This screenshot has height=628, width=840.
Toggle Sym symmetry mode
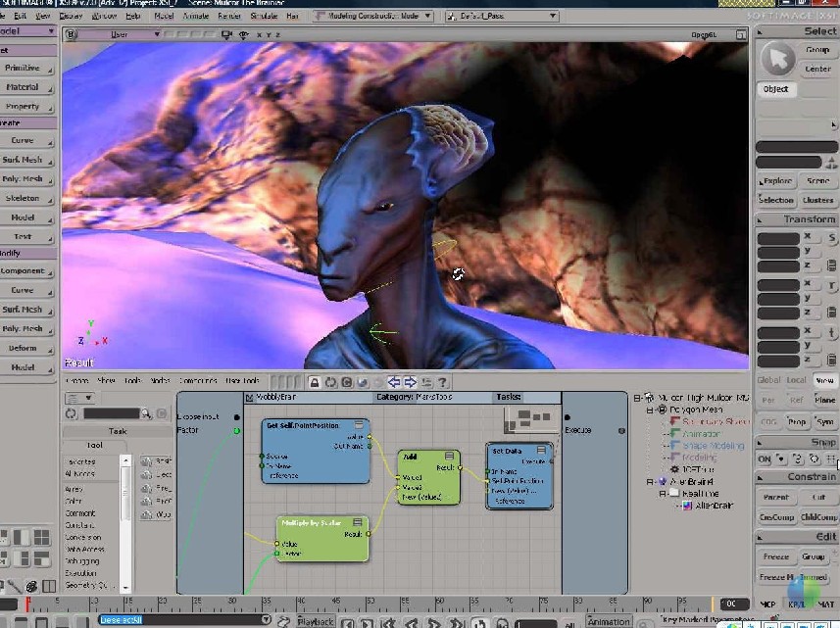coord(824,422)
